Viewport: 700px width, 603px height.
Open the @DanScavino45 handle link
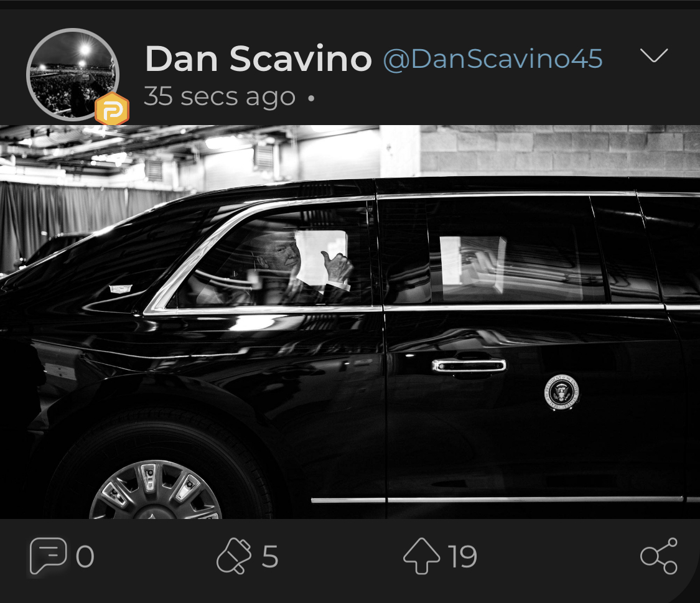pos(493,59)
